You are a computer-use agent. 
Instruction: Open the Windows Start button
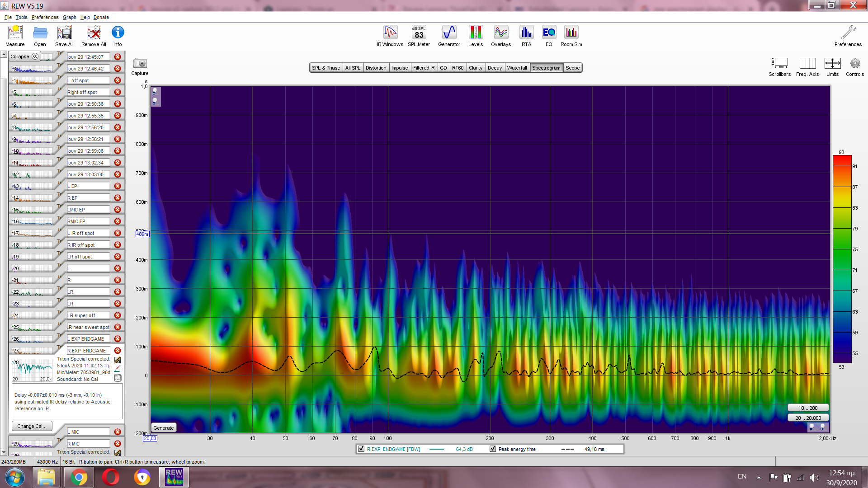(15, 477)
